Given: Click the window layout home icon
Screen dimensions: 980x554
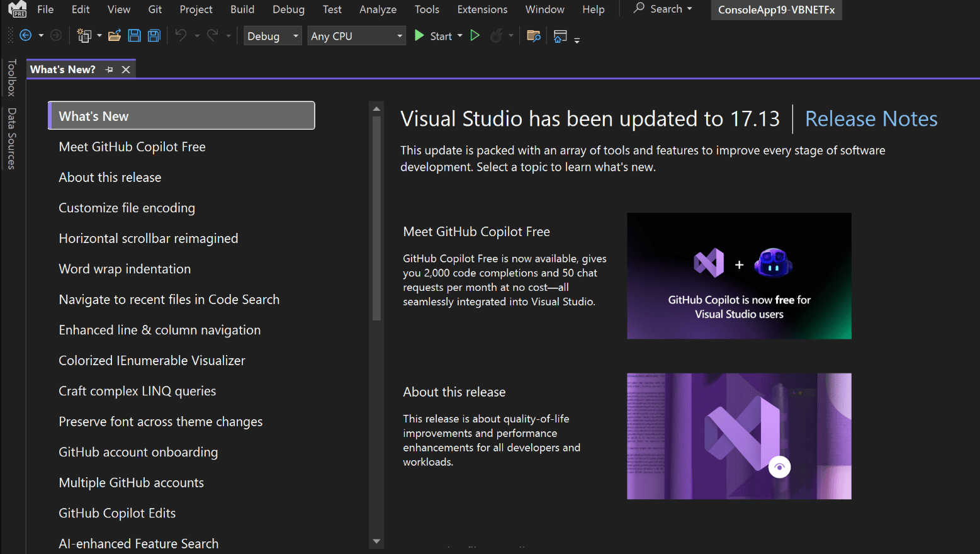Looking at the screenshot, I should tap(560, 36).
